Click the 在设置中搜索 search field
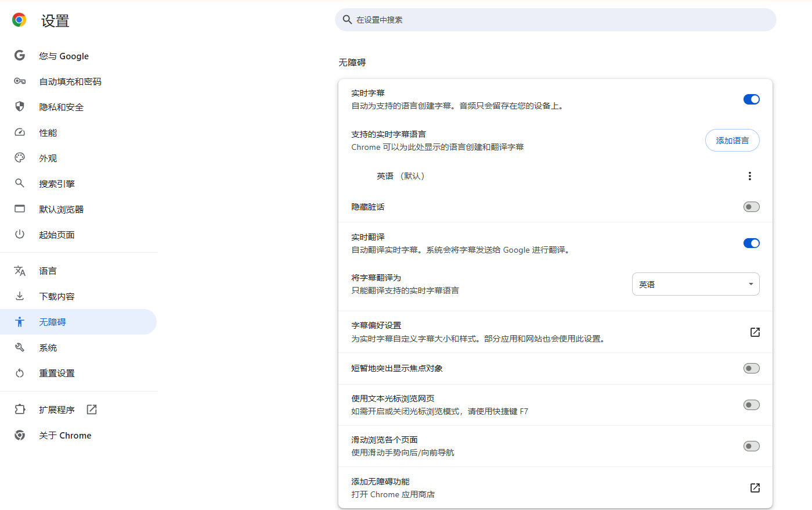Image resolution: width=812 pixels, height=510 pixels. [x=555, y=20]
